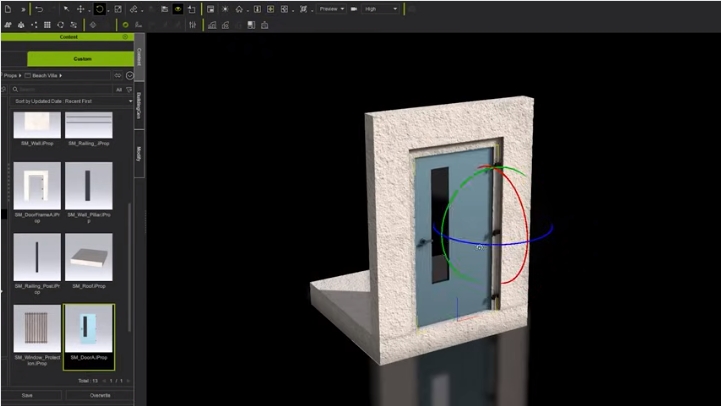Choose the Move object tool
This screenshot has height=406, width=721.
tap(82, 9)
